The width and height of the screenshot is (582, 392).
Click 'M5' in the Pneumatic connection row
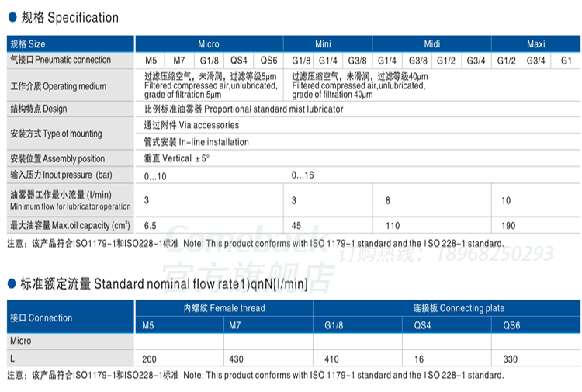click(x=151, y=60)
